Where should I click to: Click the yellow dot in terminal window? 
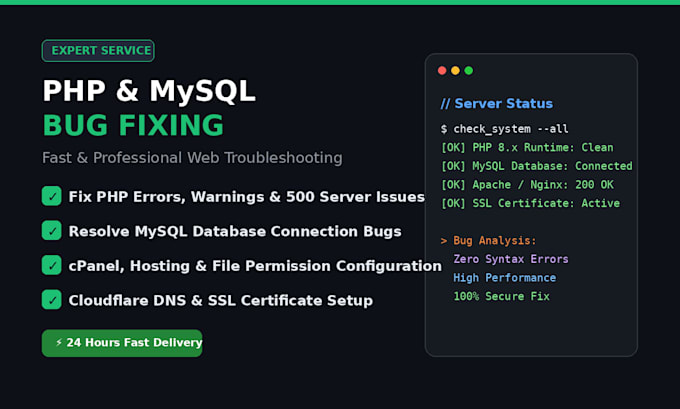pyautogui.click(x=455, y=71)
